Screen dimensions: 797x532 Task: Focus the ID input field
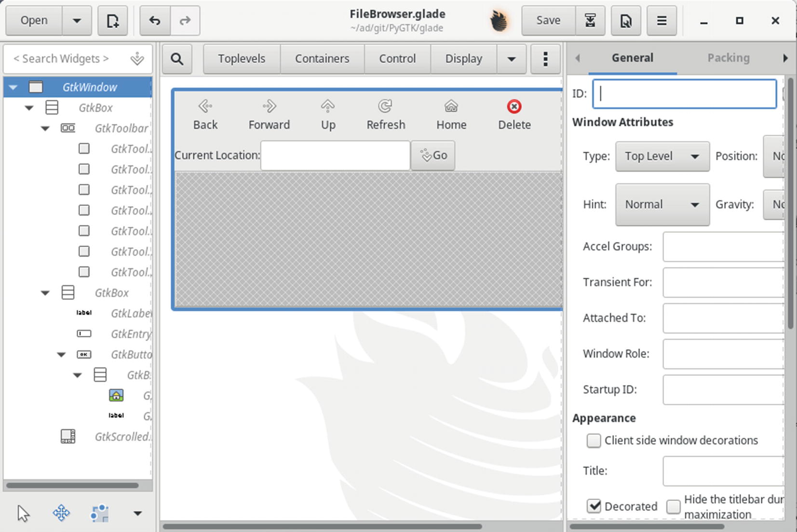tap(684, 93)
